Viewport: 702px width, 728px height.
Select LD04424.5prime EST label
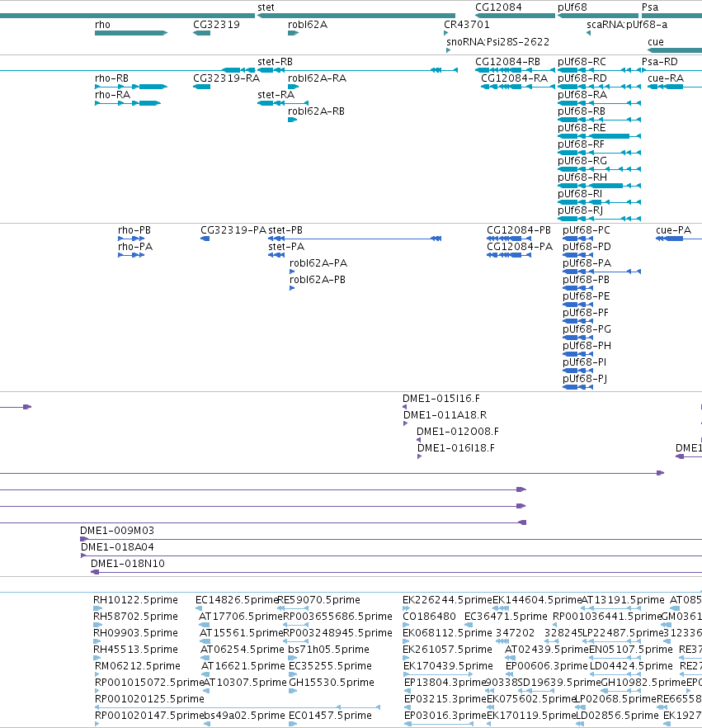click(x=631, y=666)
